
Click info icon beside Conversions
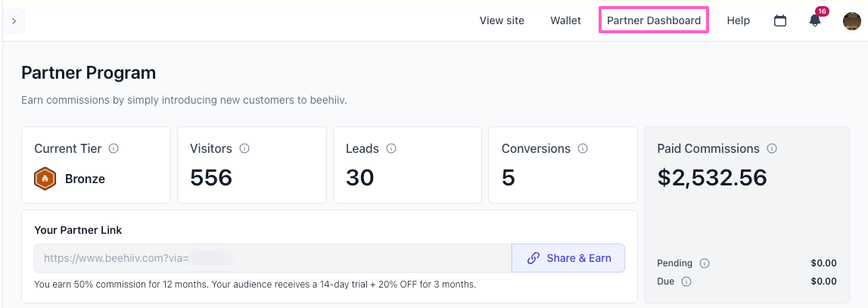[x=583, y=149]
